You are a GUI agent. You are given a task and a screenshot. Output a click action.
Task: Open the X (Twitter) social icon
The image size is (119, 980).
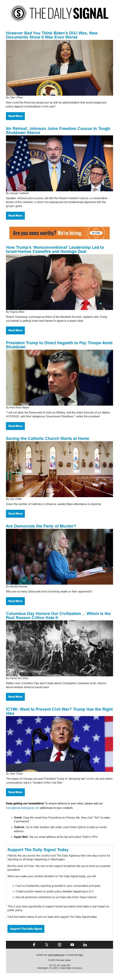point(47,944)
